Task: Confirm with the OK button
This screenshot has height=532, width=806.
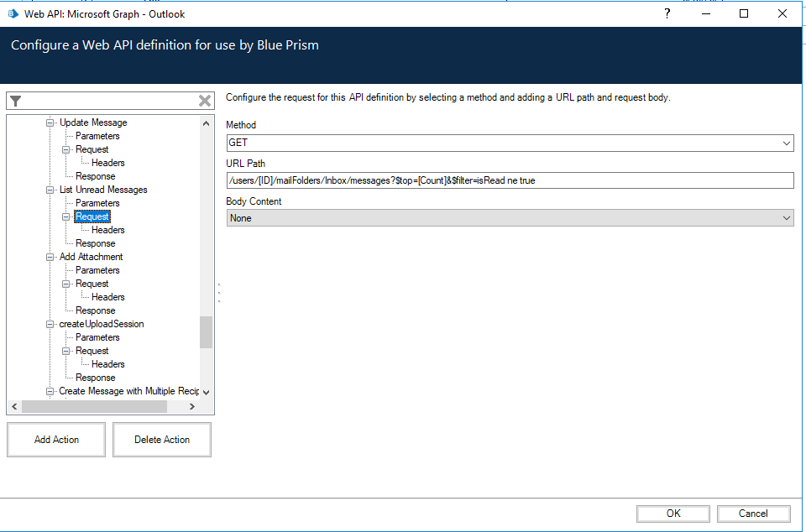Action: (673, 514)
